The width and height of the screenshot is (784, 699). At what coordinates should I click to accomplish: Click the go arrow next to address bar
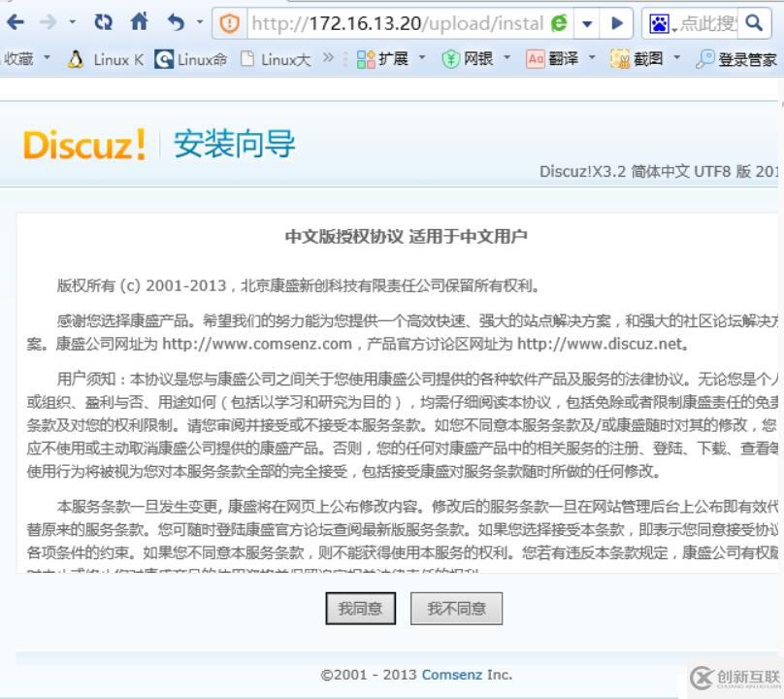click(x=617, y=23)
